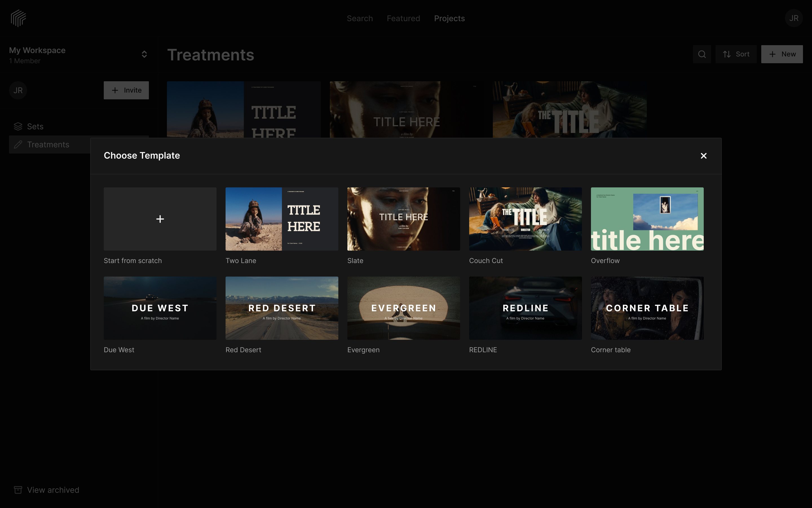Select the Due West template thumbnail
This screenshot has width=812, height=508.
point(160,308)
